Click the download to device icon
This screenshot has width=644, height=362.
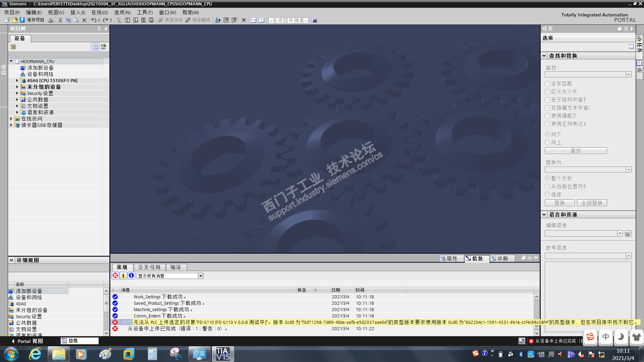point(127,20)
